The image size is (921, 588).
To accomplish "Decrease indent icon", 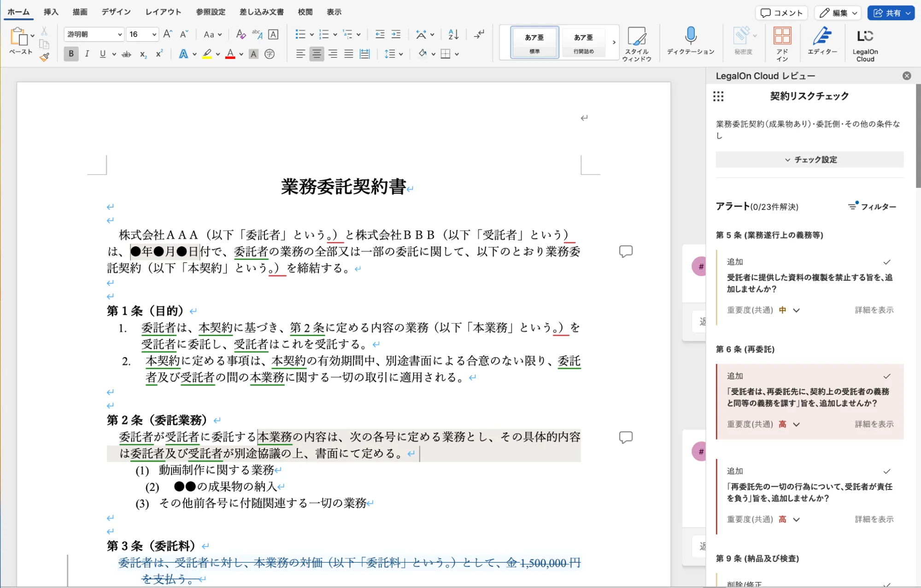I will coord(380,34).
